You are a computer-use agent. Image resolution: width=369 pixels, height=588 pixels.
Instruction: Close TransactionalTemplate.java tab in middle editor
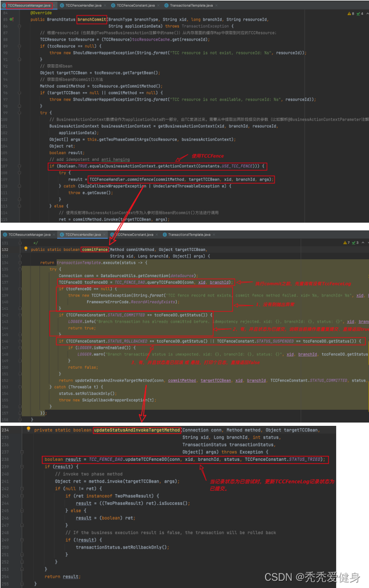tap(213, 234)
